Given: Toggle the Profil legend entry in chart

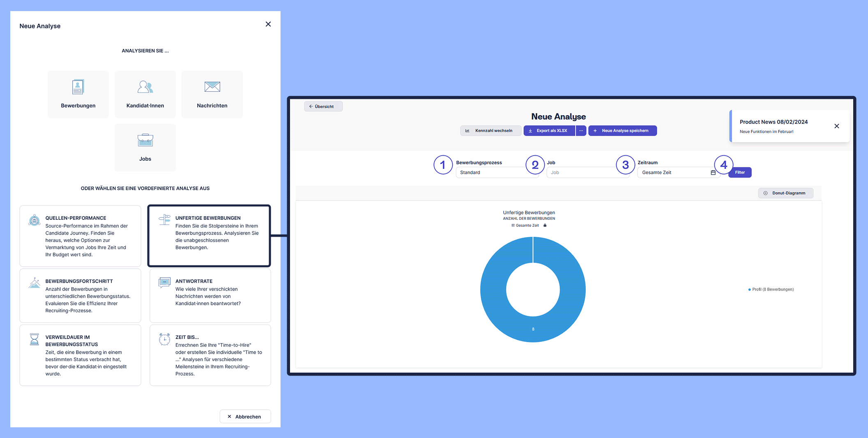Looking at the screenshot, I should point(771,290).
